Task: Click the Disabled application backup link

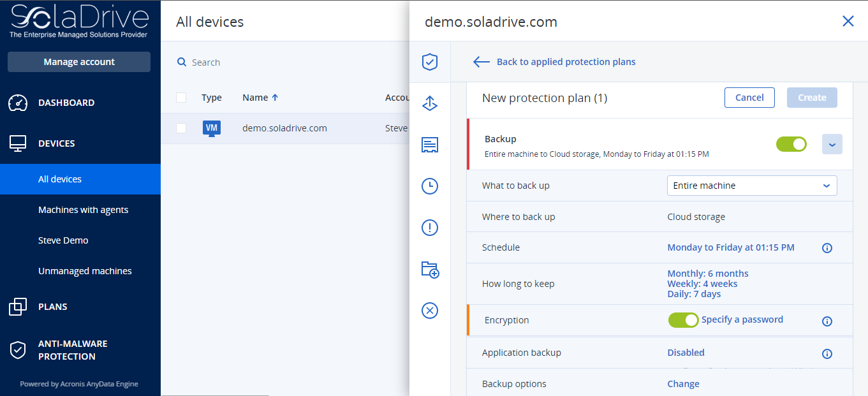Action: [686, 353]
